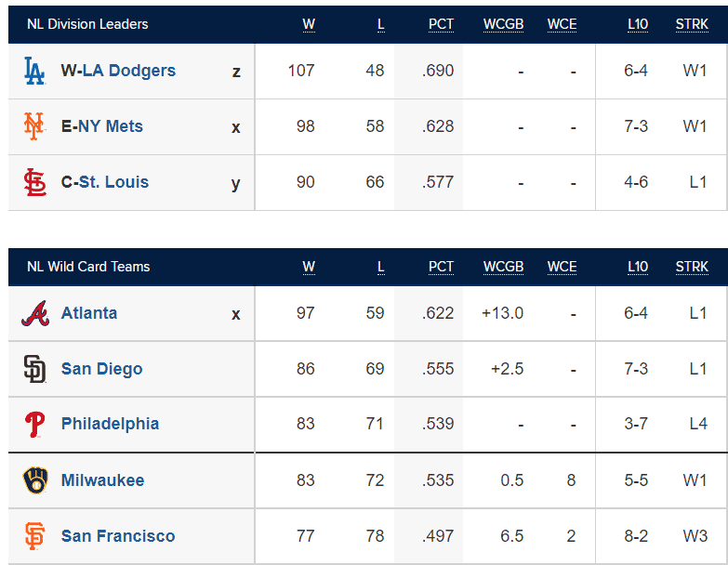Click the San Diego Padres logo
Image resolution: width=728 pixels, height=565 pixels.
click(x=34, y=369)
